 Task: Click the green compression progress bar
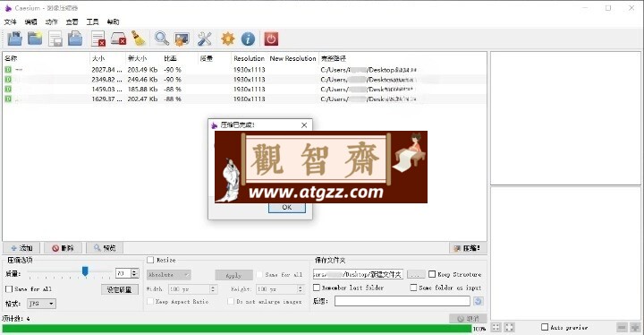(236, 329)
